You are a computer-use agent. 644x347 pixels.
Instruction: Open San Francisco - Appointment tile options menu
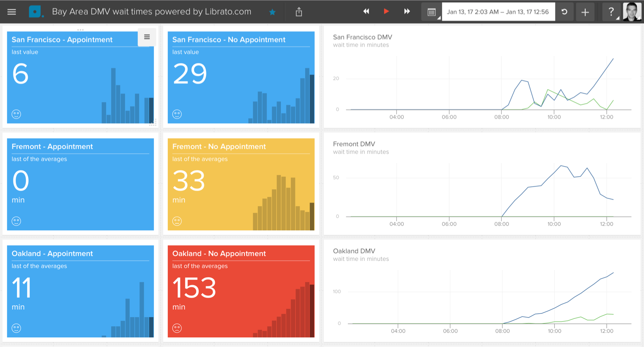[x=147, y=37]
